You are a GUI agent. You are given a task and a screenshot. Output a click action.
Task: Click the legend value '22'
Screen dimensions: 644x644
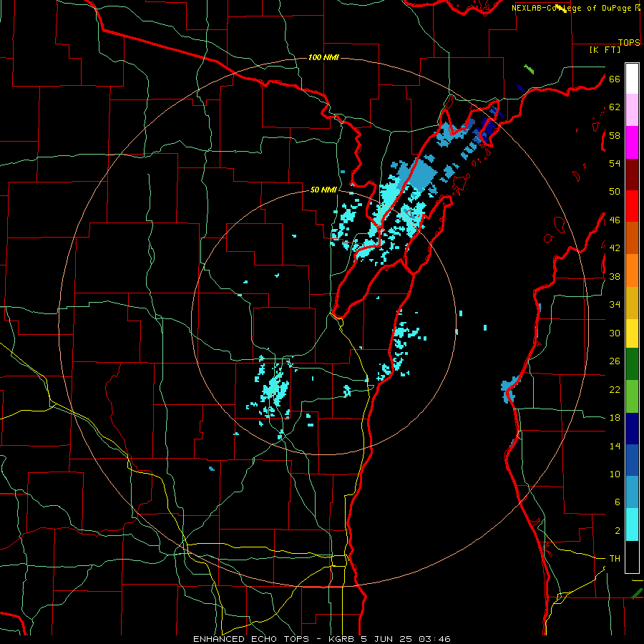[x=615, y=390]
